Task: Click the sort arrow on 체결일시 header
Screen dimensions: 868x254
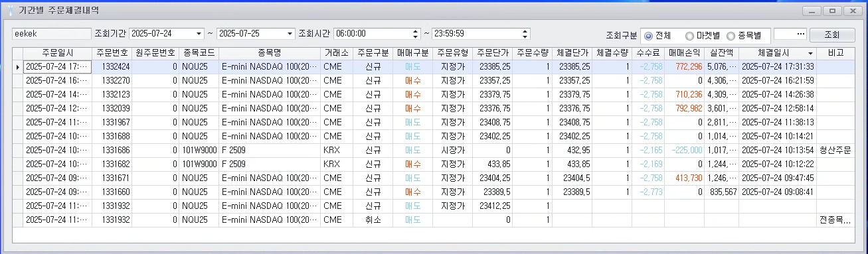Action: click(810, 53)
